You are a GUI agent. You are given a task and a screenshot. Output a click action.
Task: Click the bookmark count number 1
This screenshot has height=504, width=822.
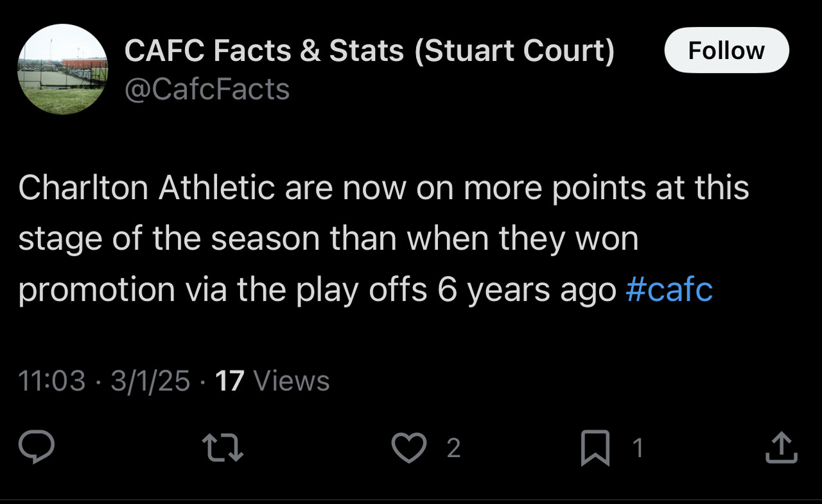(638, 448)
